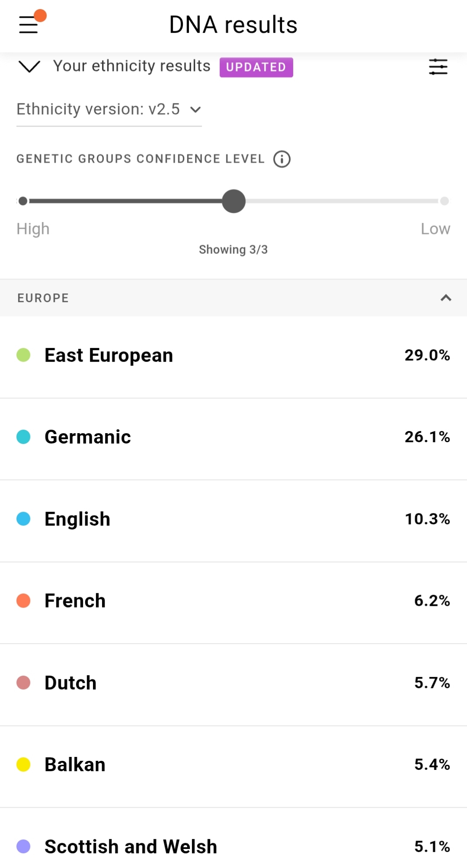This screenshot has height=868, width=467.
Task: Open the Balkan ethnicity entry
Action: 233,765
